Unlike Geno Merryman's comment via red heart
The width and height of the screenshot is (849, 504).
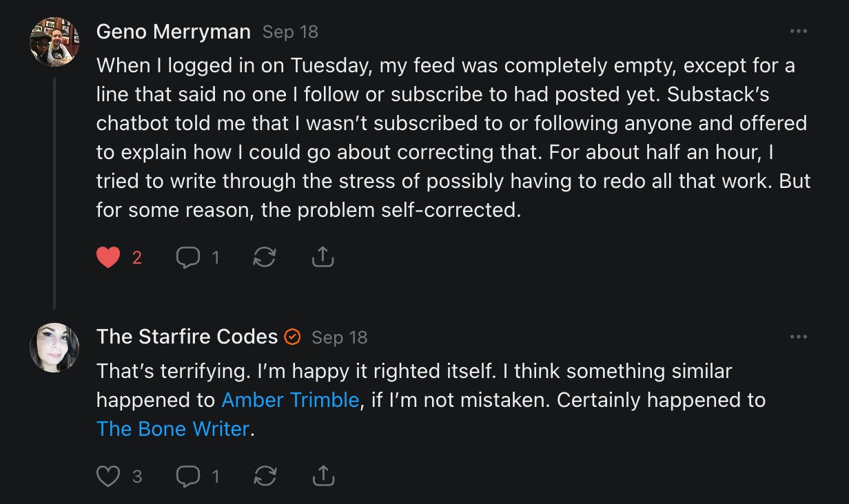(x=108, y=258)
